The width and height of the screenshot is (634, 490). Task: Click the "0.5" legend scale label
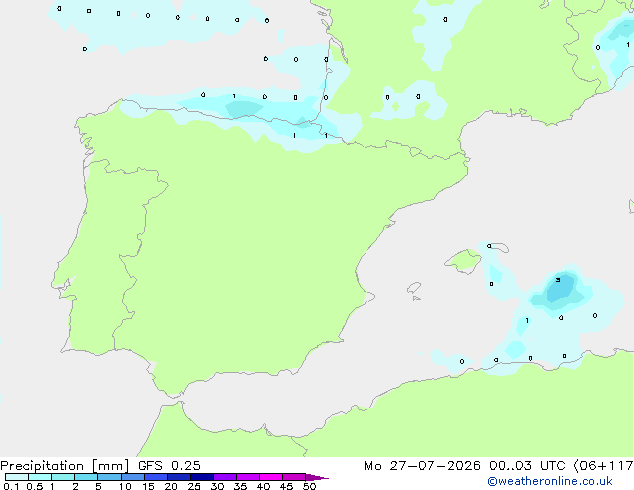coord(35,486)
